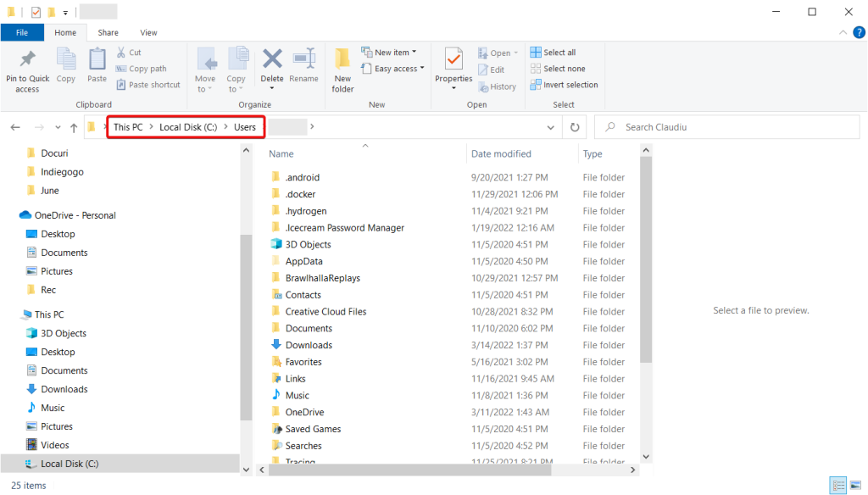
Task: Click the Search Claudiu box
Action: pos(729,126)
